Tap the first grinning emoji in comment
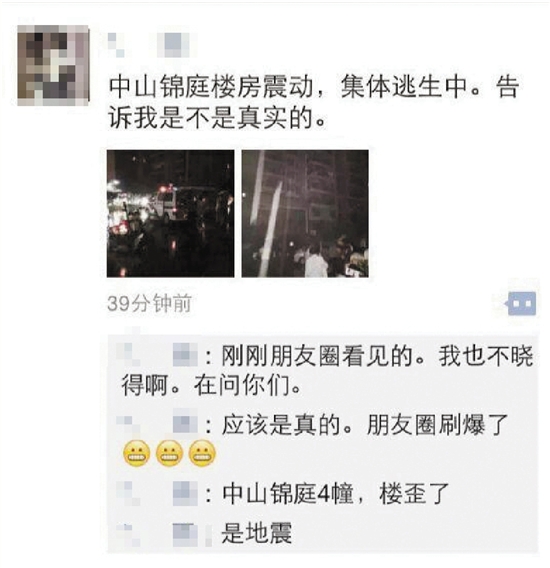This screenshot has width=550, height=568. [137, 454]
